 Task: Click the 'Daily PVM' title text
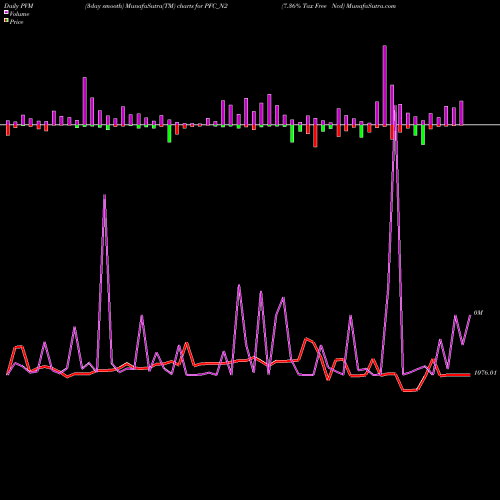click(x=19, y=6)
